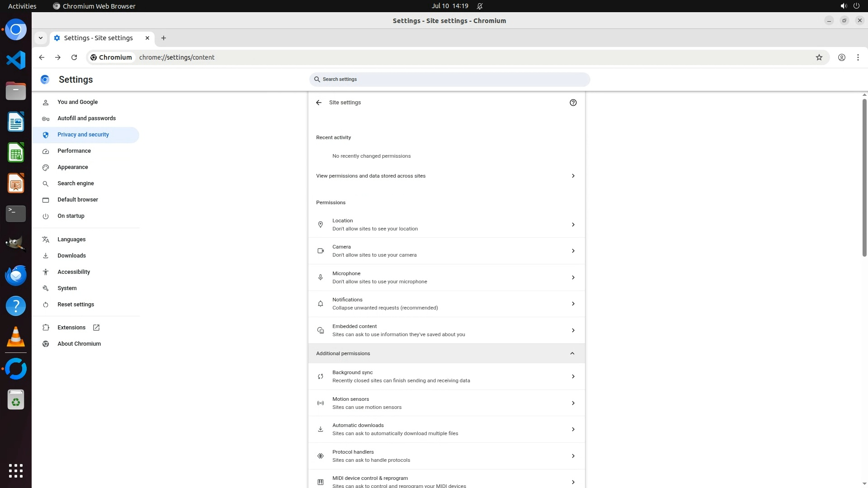Open Chromium three-dot menu

[858, 57]
